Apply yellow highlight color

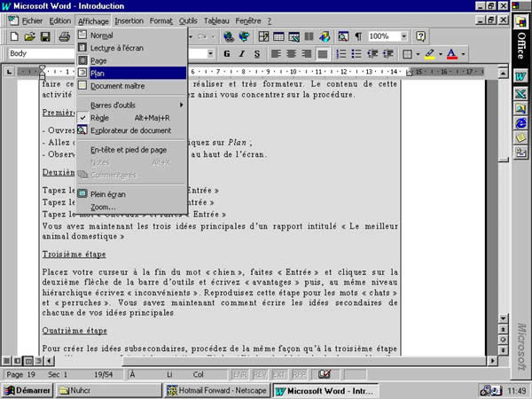point(429,53)
